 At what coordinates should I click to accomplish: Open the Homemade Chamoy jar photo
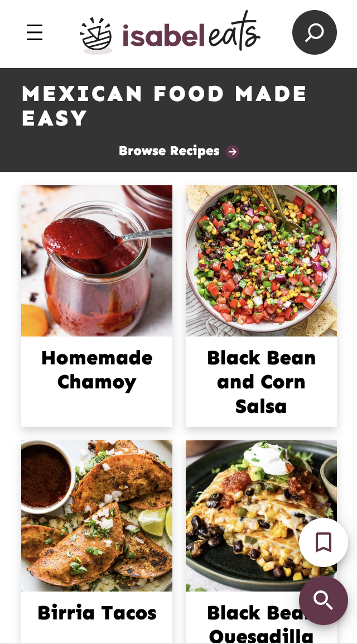97,261
